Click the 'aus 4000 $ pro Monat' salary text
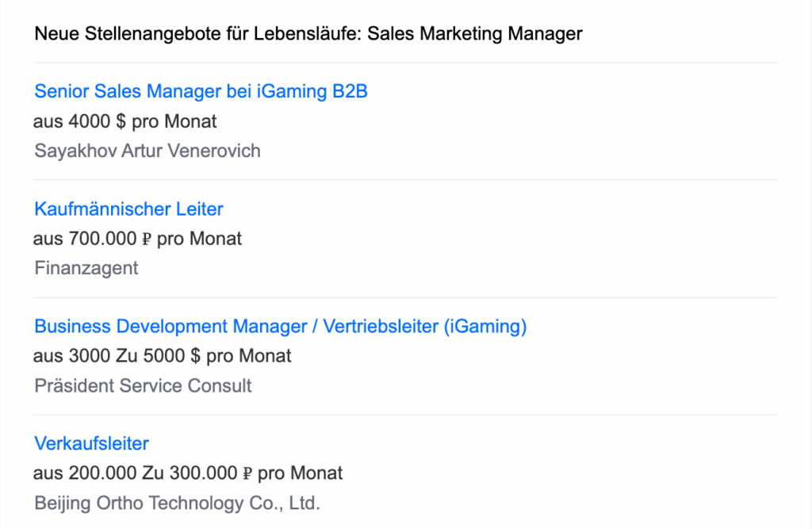 tap(124, 121)
